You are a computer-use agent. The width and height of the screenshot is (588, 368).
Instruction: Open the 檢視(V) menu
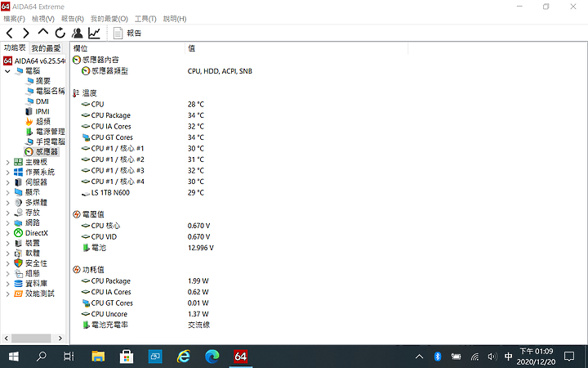point(43,18)
